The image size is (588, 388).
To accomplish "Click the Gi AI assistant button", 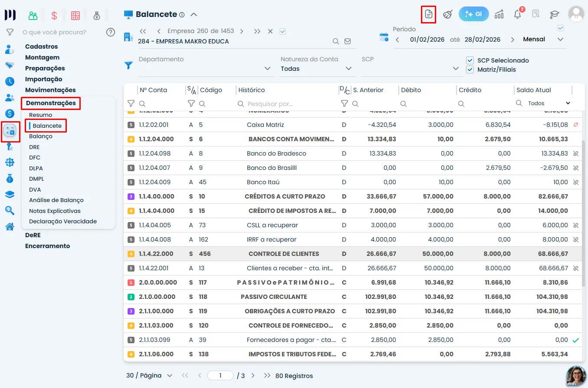I will pyautogui.click(x=473, y=14).
